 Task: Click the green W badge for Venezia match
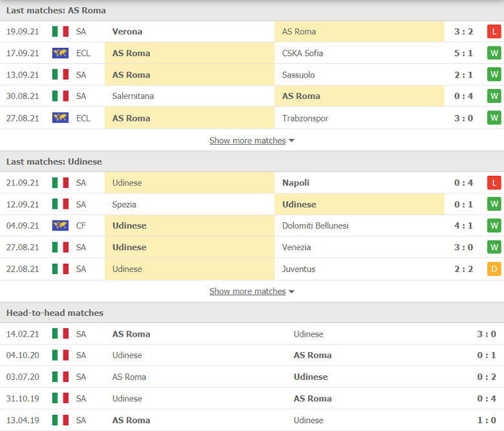pyautogui.click(x=494, y=247)
